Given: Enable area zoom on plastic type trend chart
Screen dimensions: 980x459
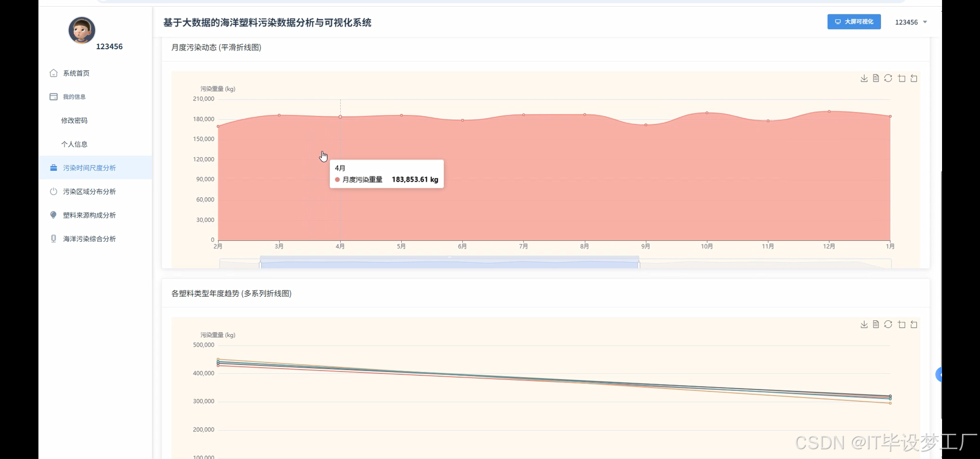Looking at the screenshot, I should (x=901, y=324).
